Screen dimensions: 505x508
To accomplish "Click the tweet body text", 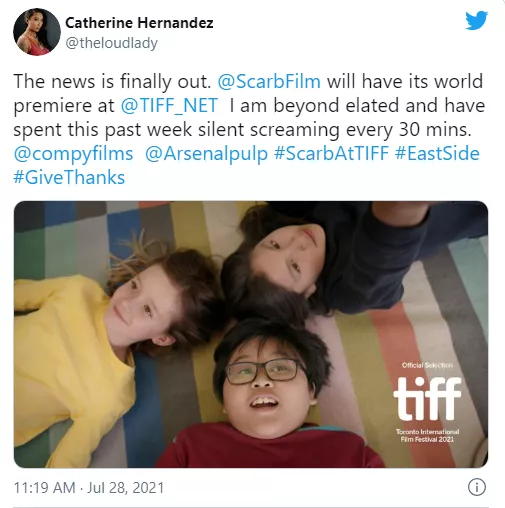I will [x=249, y=129].
